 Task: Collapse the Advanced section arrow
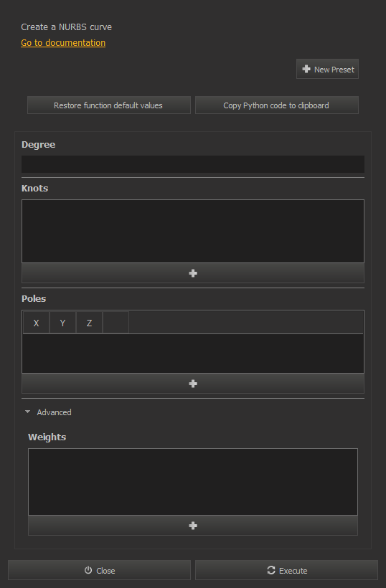point(27,412)
